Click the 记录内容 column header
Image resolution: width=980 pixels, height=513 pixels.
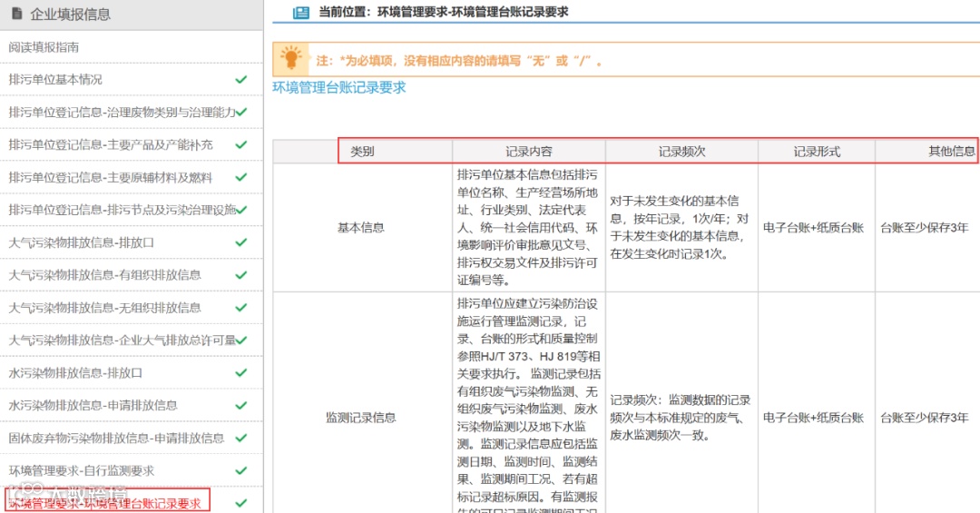pos(529,152)
